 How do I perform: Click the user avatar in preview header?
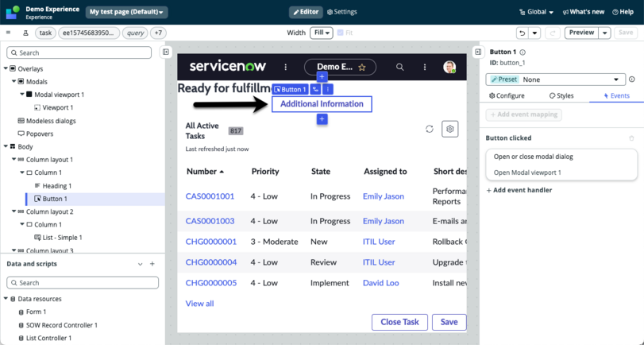pyautogui.click(x=449, y=67)
